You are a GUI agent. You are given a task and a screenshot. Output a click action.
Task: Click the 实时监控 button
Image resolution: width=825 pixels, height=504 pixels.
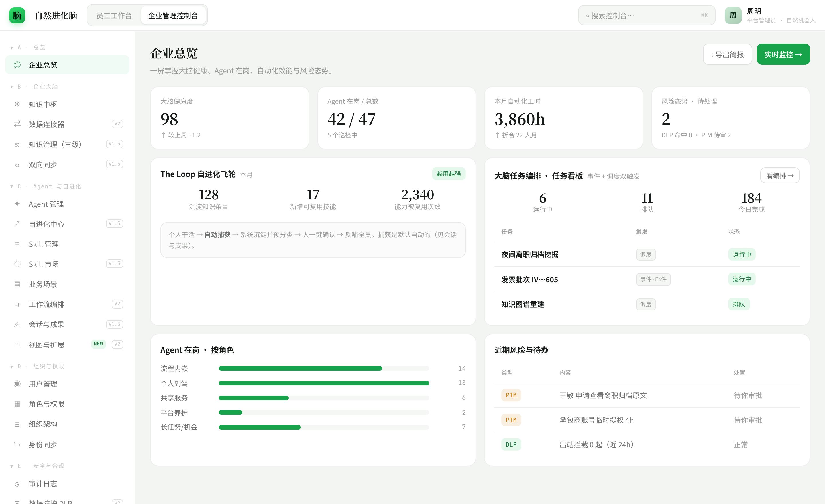point(783,54)
